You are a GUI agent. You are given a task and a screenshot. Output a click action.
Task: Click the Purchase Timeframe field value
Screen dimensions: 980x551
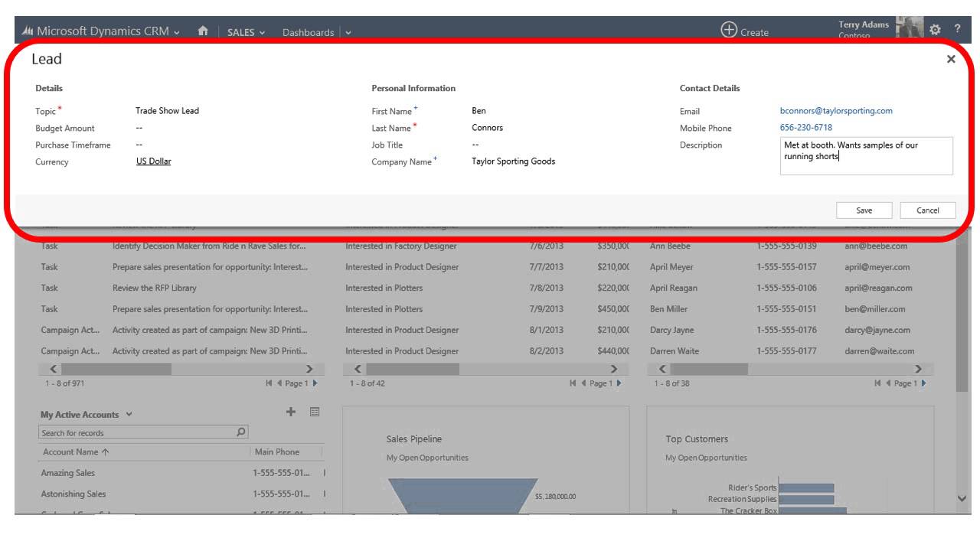point(139,145)
